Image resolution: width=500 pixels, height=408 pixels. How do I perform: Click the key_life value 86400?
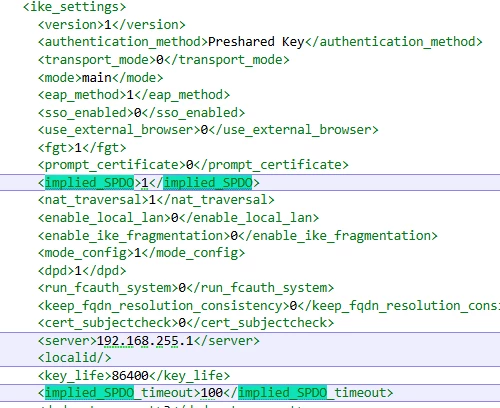[x=130, y=376]
